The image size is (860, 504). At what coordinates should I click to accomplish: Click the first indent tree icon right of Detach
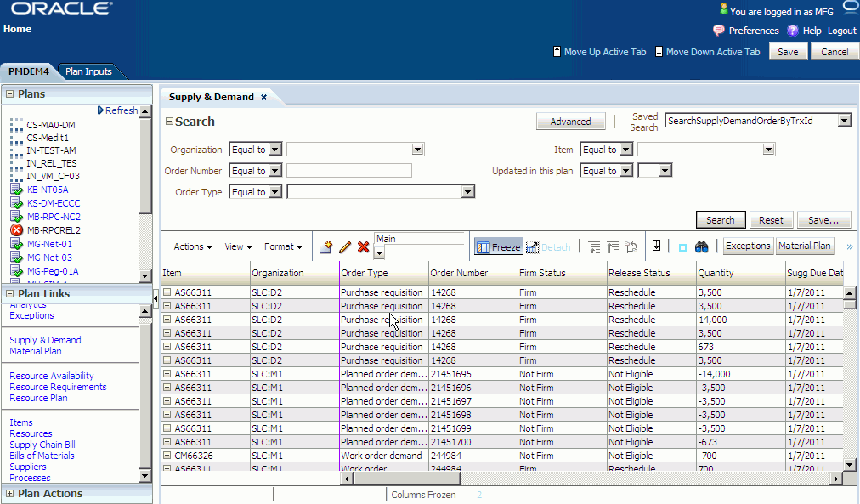[594, 247]
